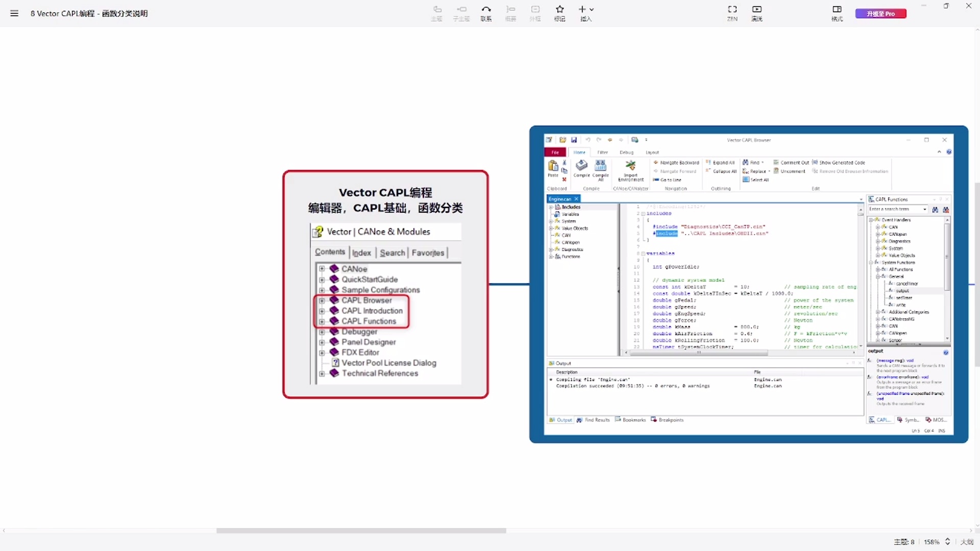980x551 pixels.
Task: Click the 插入 plus icon
Action: coord(582,9)
